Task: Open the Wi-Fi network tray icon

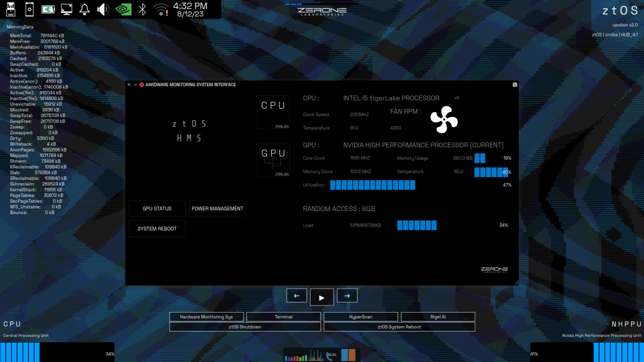Action: [161, 9]
